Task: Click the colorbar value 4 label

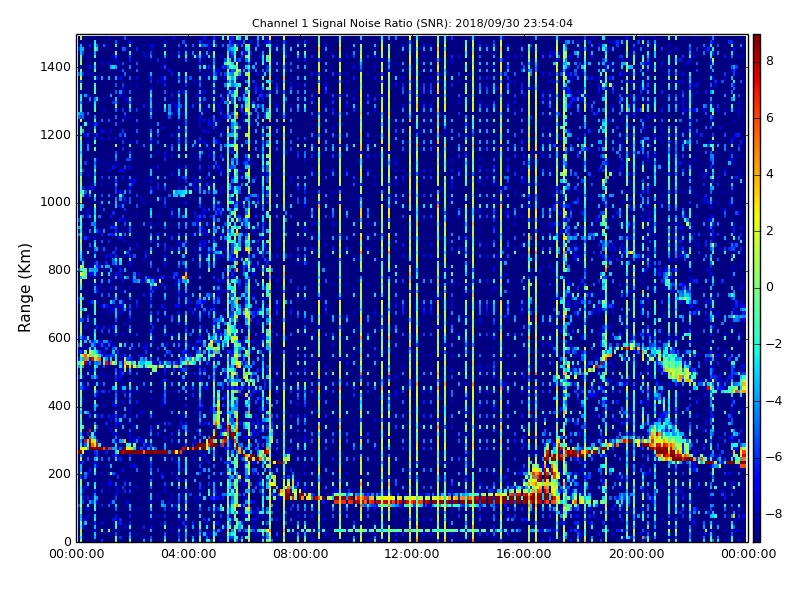Action: tap(770, 174)
